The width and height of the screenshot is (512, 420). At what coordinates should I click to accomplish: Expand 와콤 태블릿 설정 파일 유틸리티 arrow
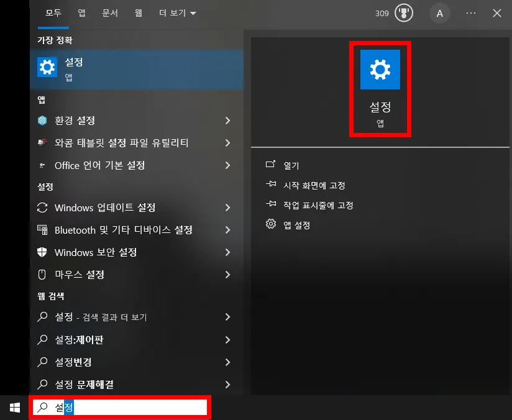[x=227, y=143]
